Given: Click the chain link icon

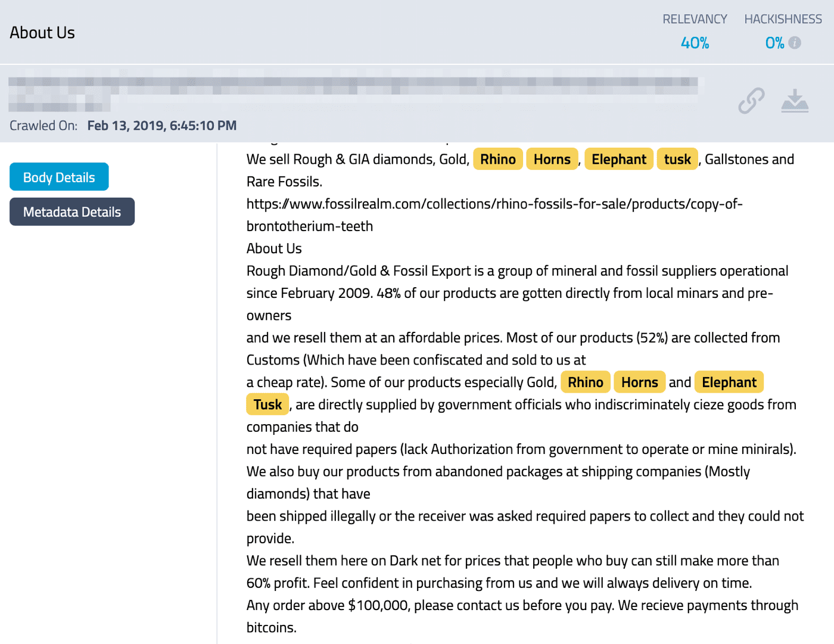Looking at the screenshot, I should [x=751, y=101].
